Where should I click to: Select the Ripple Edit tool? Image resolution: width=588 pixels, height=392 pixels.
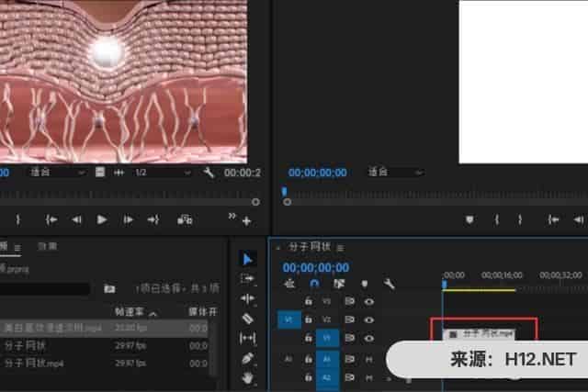(247, 298)
